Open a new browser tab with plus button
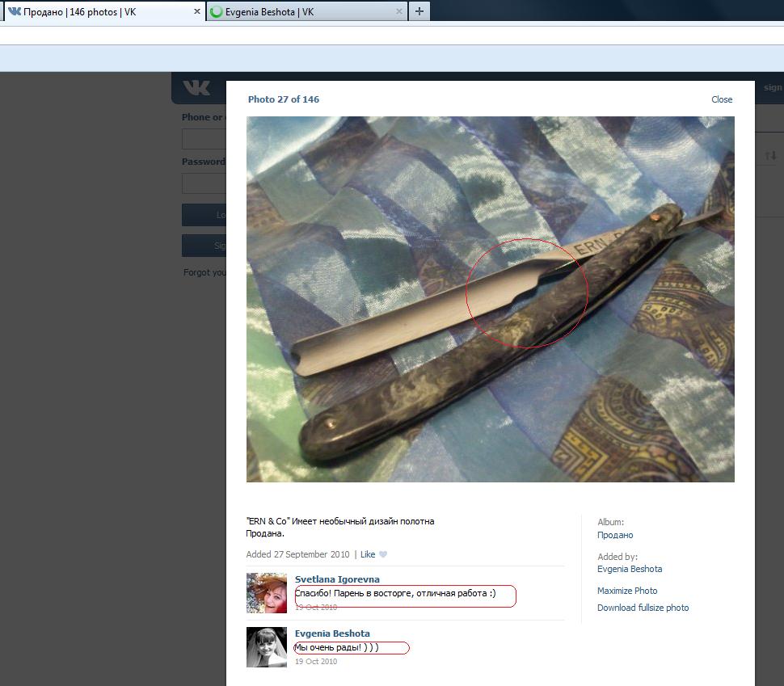This screenshot has width=784, height=686. coord(419,11)
